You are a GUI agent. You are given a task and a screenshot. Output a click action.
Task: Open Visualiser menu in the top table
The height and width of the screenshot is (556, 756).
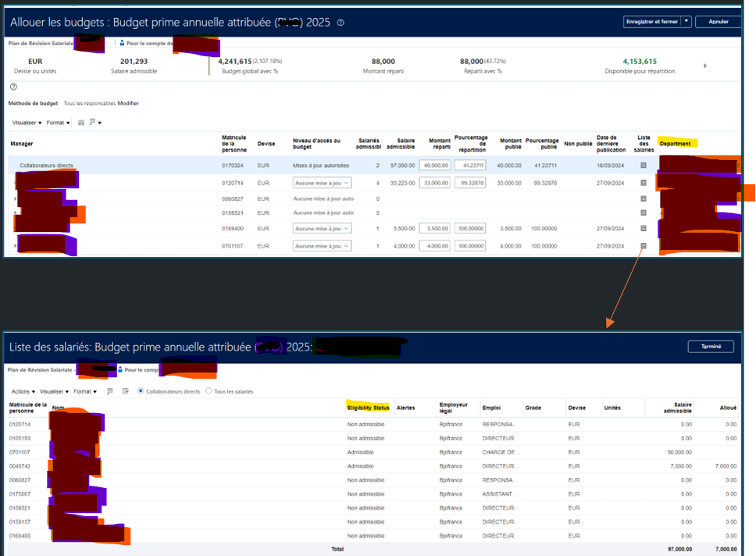27,123
